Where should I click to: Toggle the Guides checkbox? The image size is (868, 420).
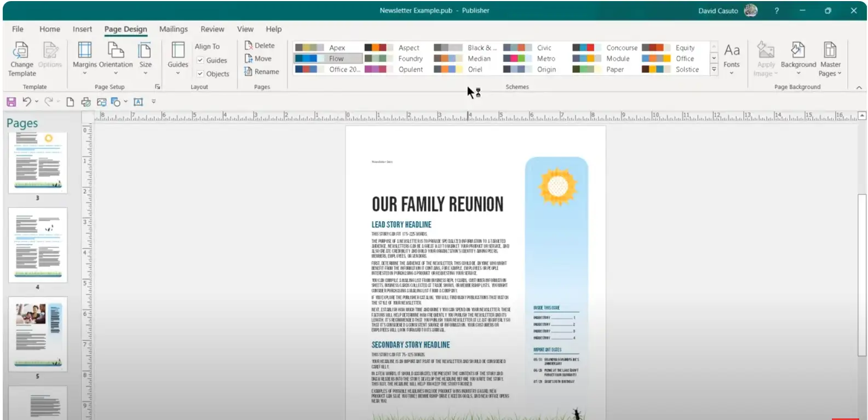(200, 60)
